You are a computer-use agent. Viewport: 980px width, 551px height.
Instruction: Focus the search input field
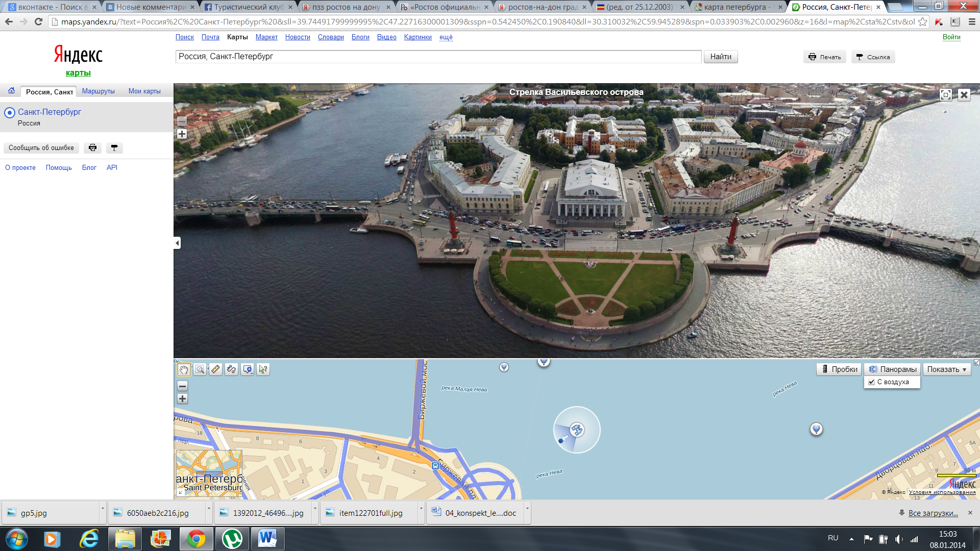(x=438, y=57)
